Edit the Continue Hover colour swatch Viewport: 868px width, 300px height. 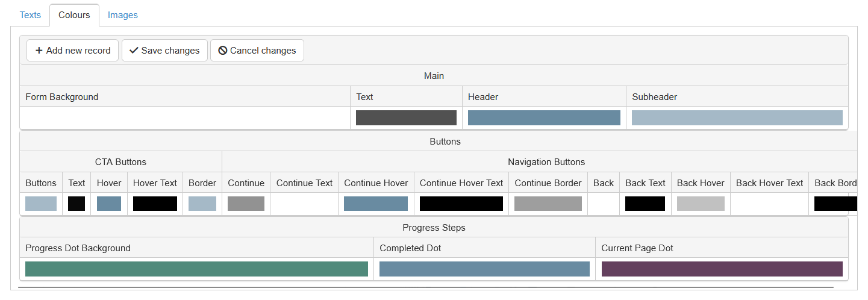click(376, 204)
